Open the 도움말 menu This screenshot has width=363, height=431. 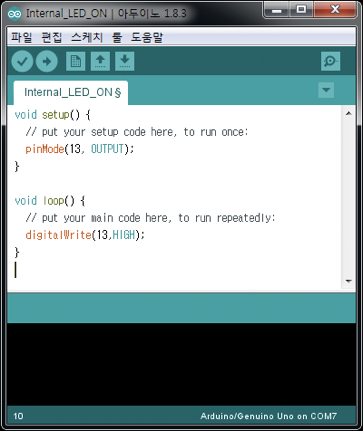pyautogui.click(x=147, y=37)
